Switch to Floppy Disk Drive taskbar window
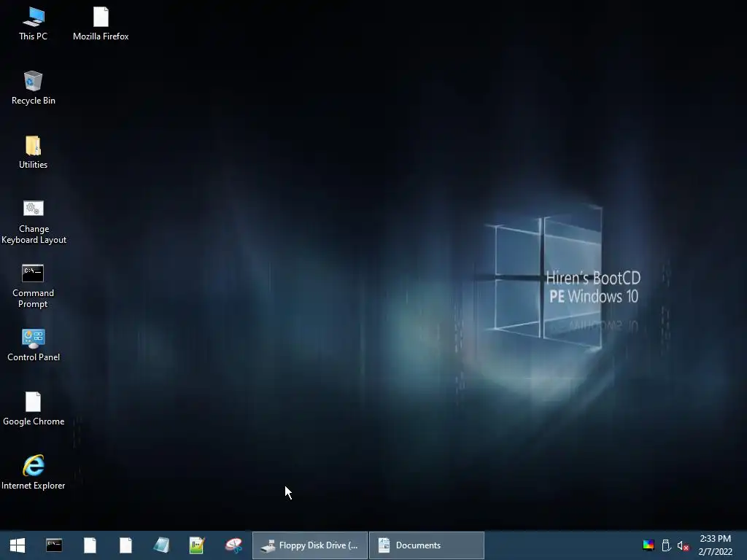Viewport: 747px width, 560px height. [309, 545]
